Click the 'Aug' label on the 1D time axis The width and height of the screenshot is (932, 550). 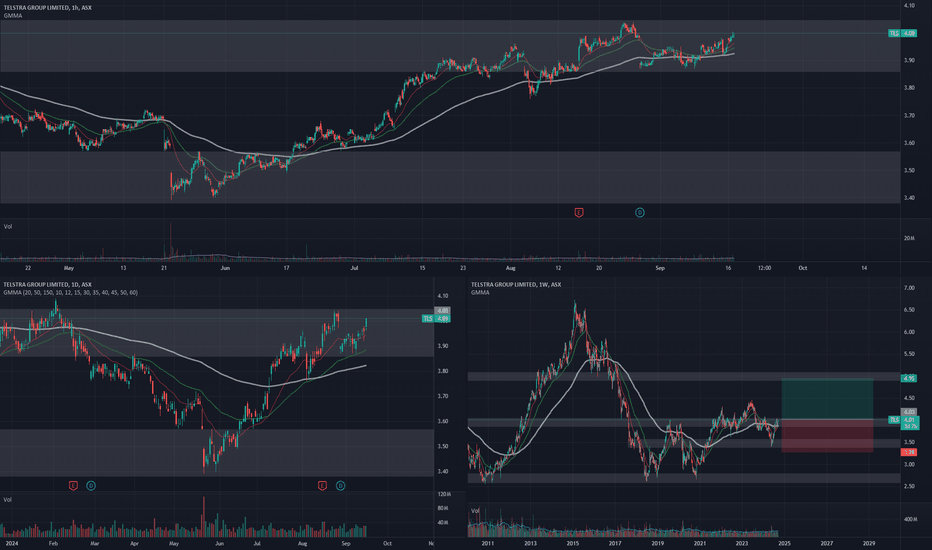(x=303, y=543)
